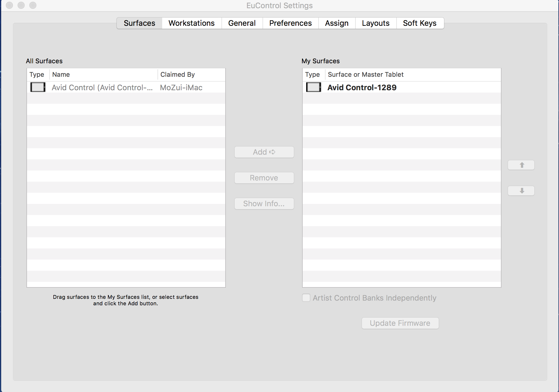Click Type column header in All Surfaces
This screenshot has width=559, height=392.
pos(38,74)
